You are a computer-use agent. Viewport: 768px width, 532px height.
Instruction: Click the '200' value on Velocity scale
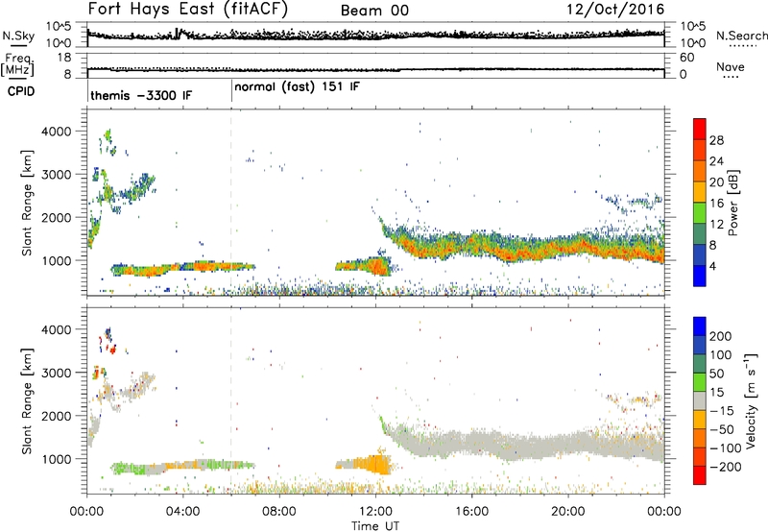721,336
